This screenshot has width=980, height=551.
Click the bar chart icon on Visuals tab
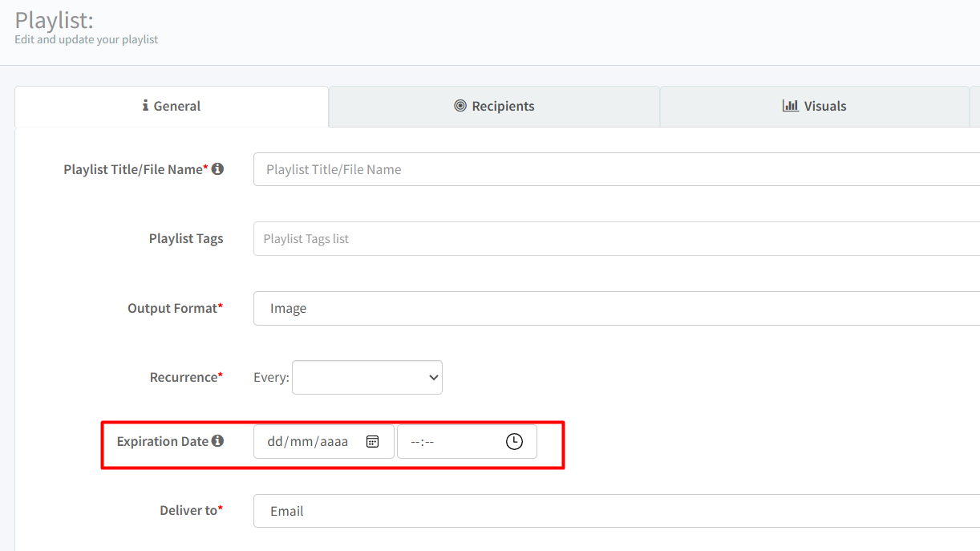790,106
